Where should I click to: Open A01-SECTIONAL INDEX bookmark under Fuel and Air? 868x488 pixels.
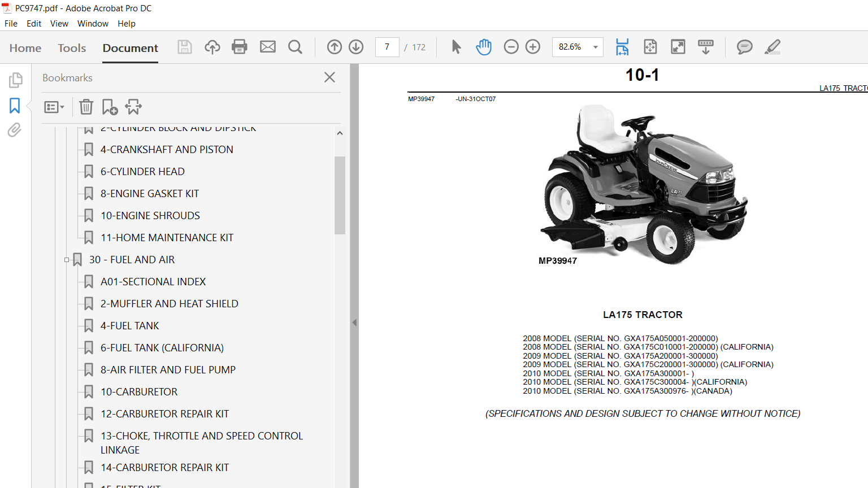coord(153,282)
